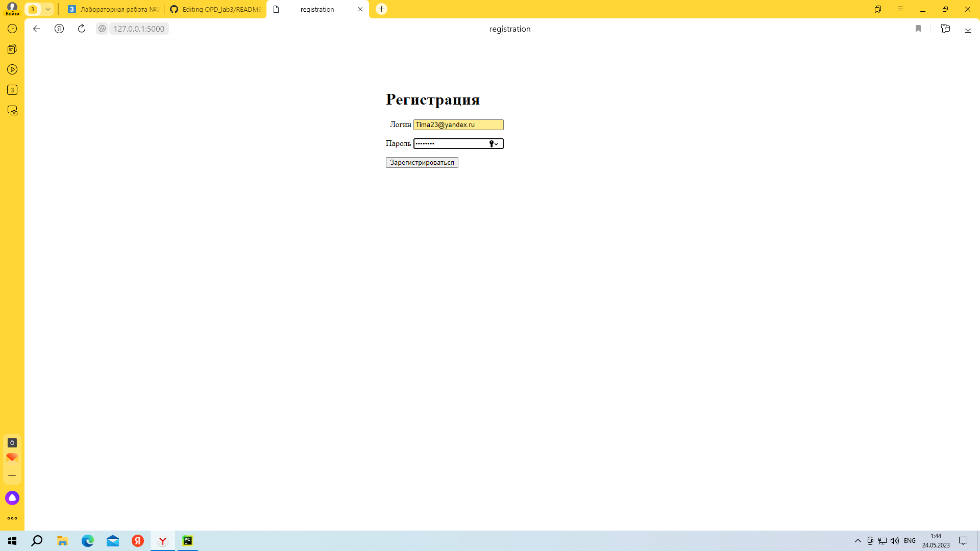Open saved passwords dropdown in the password field
The height and width of the screenshot is (551, 980).
[496, 144]
